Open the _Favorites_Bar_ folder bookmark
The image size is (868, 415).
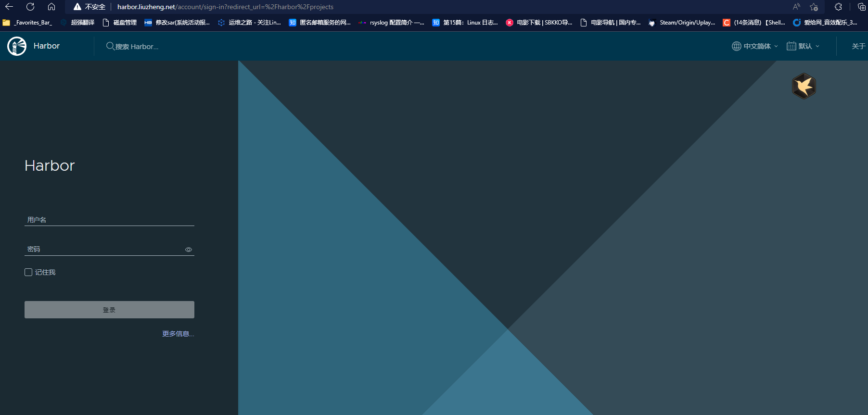pyautogui.click(x=27, y=23)
